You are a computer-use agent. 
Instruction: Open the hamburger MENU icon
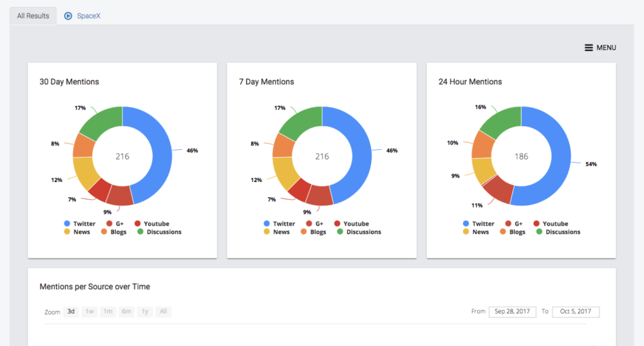click(589, 48)
